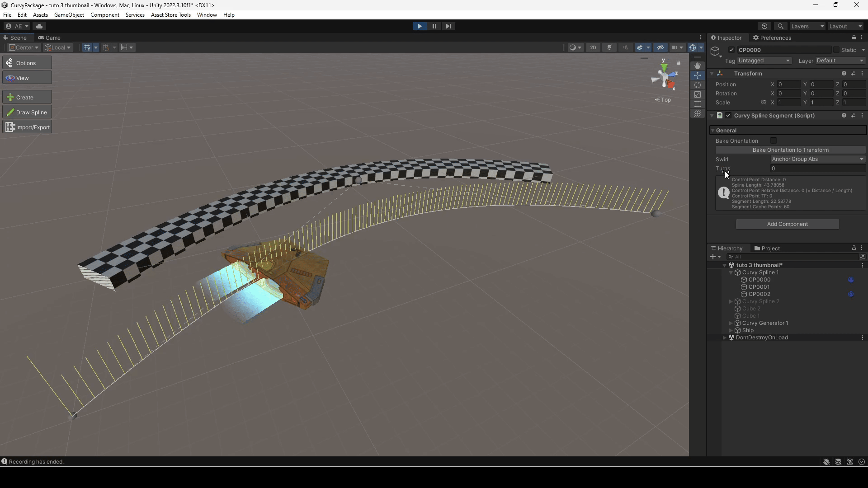
Task: Select the combined Transform tool
Action: pos(698,113)
